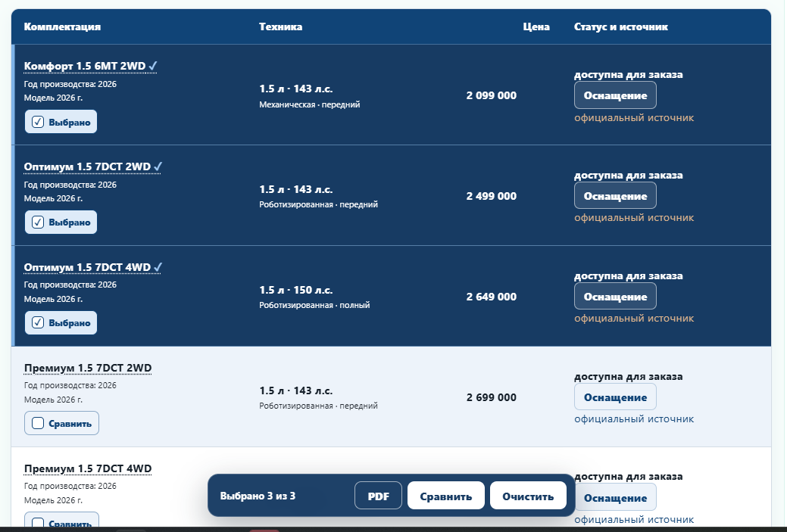Open Премиум 1.5 7DCT 2WD trim link

(x=88, y=368)
